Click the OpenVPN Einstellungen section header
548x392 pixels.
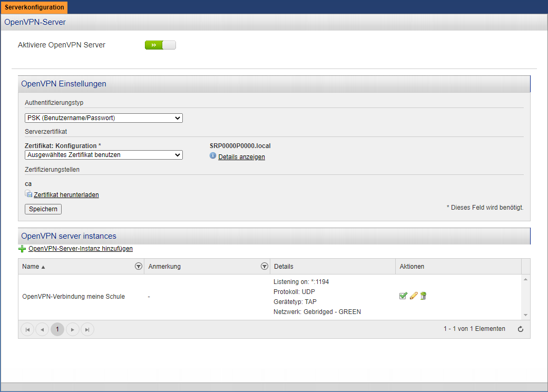tap(274, 84)
